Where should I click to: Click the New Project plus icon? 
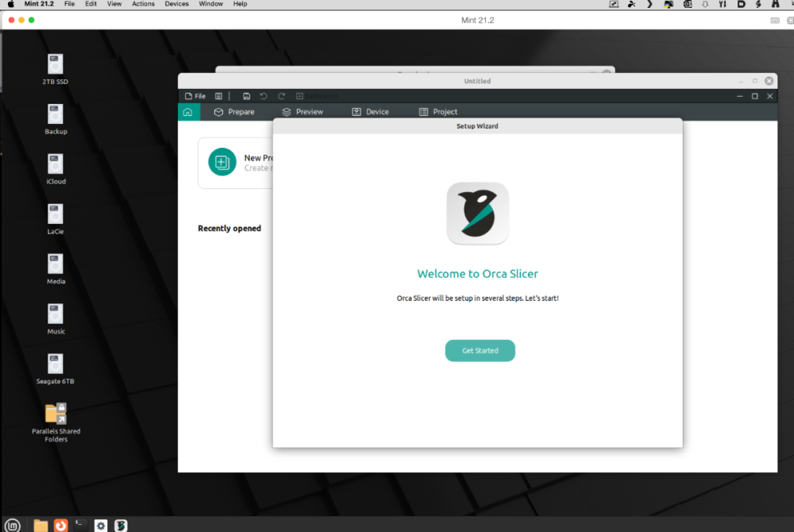222,162
